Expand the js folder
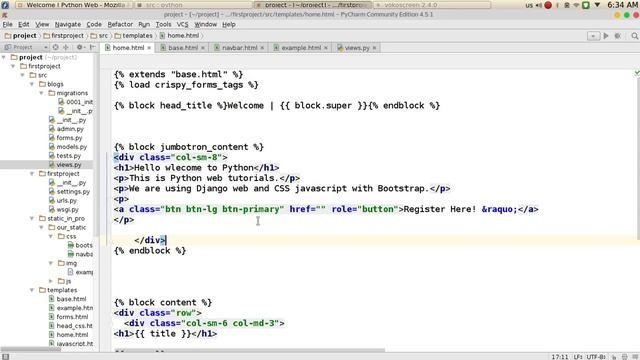 click(x=51, y=281)
